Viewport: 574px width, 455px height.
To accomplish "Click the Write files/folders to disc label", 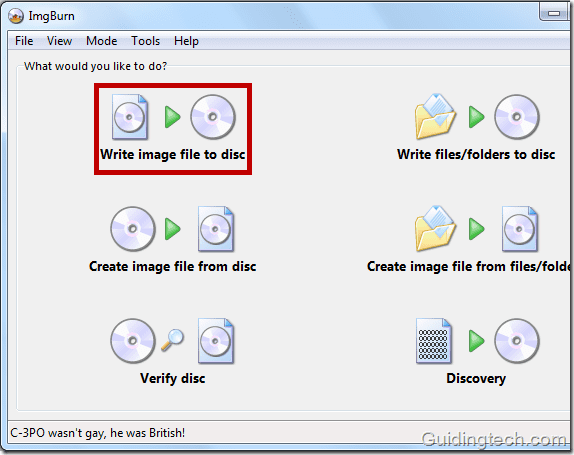I will pyautogui.click(x=476, y=154).
